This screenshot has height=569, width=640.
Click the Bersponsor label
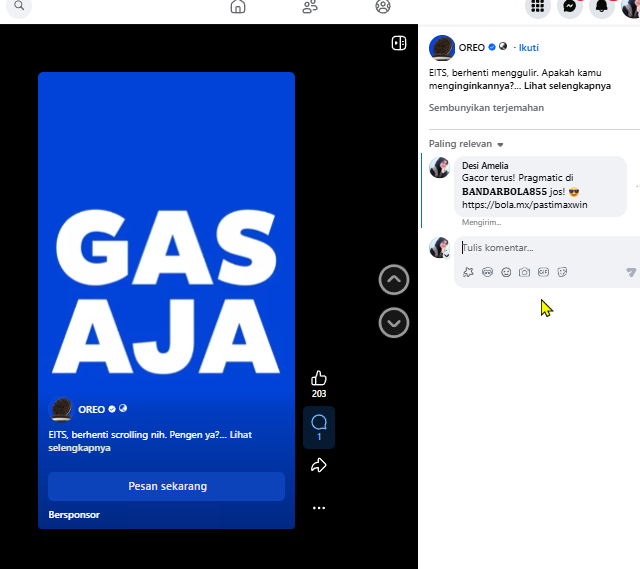[74, 515]
